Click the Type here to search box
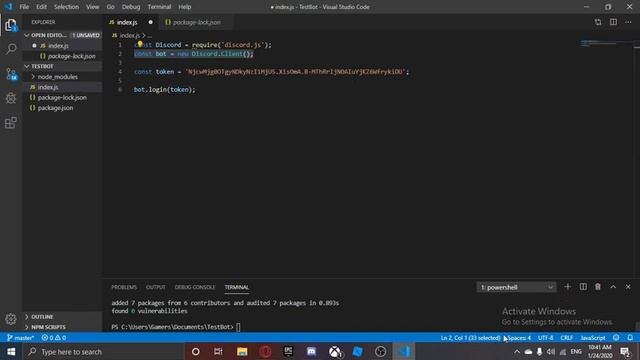The image size is (640, 360). point(103,351)
